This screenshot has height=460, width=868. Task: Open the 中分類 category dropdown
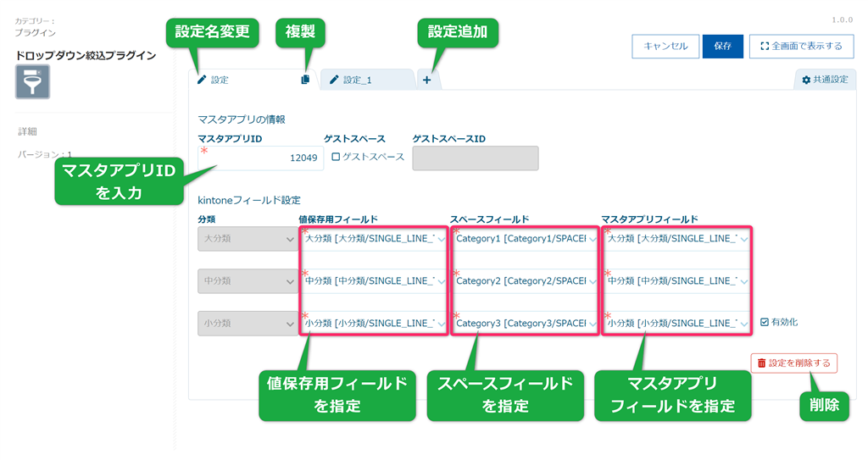pos(248,281)
